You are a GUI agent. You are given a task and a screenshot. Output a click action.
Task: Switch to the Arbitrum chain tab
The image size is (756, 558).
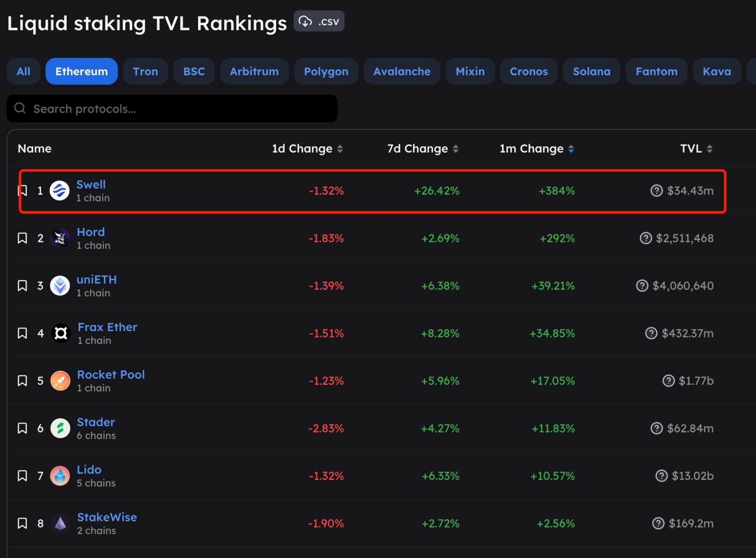click(254, 72)
